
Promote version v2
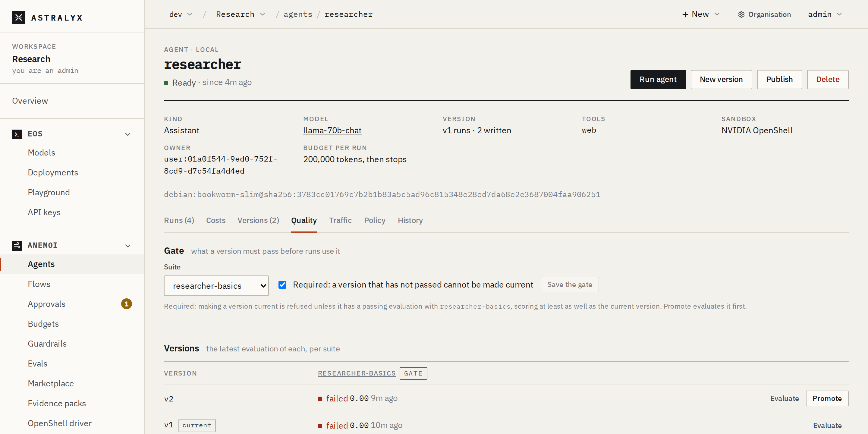827,399
